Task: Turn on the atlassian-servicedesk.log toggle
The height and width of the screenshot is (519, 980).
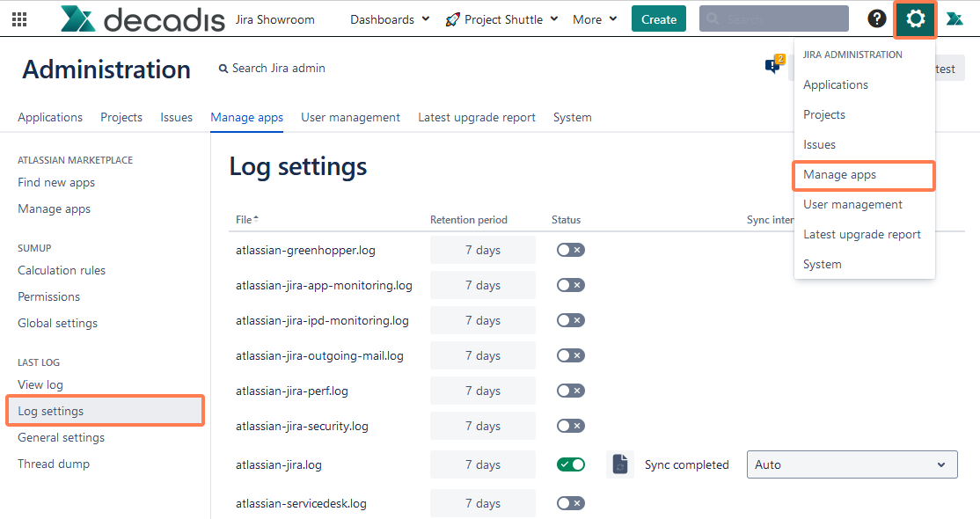Action: click(570, 503)
